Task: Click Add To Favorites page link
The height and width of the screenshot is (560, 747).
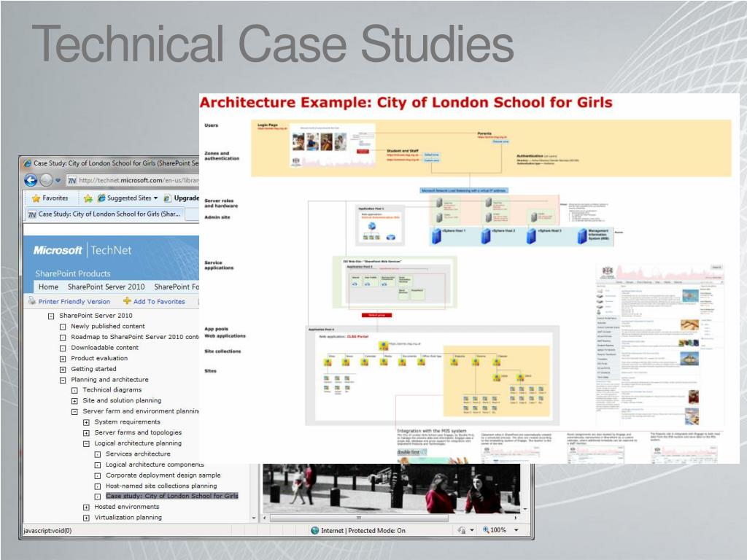Action: point(159,301)
